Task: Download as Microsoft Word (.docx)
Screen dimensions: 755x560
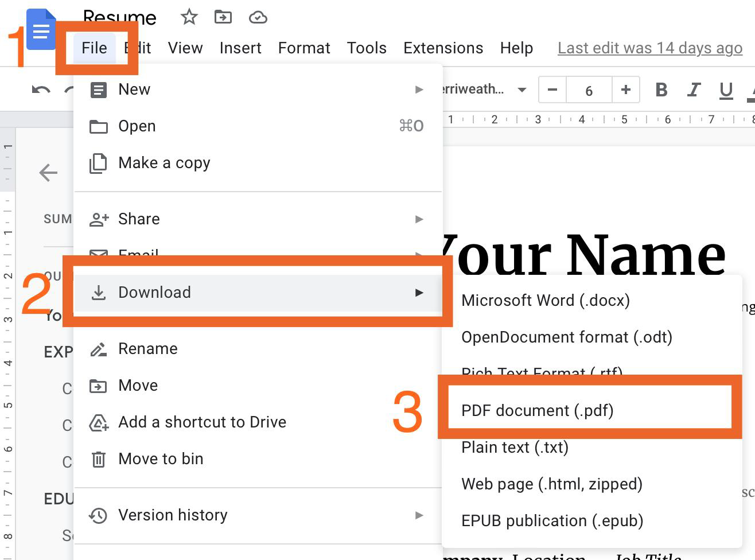Action: click(x=592, y=301)
